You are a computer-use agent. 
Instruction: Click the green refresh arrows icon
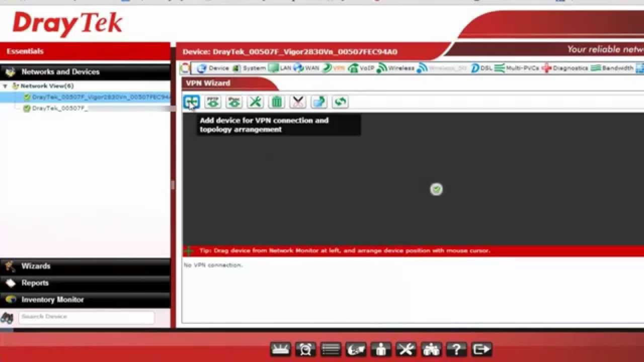340,102
